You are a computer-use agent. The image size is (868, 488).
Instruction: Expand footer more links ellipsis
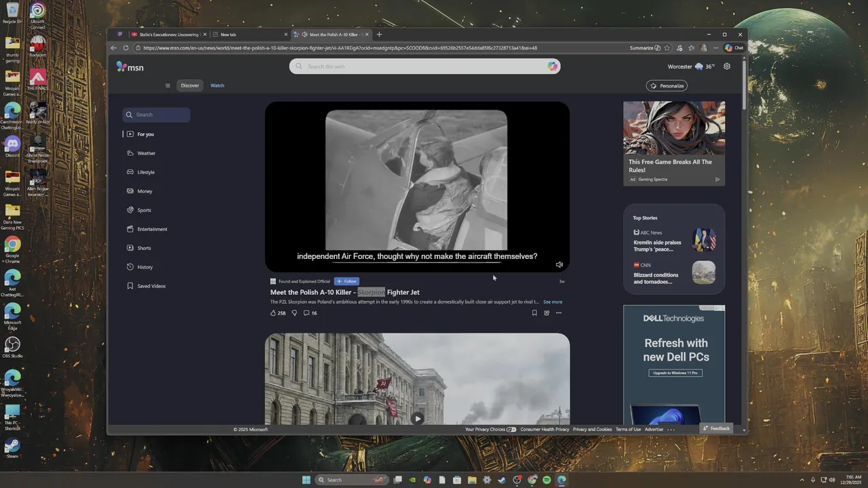tap(671, 429)
